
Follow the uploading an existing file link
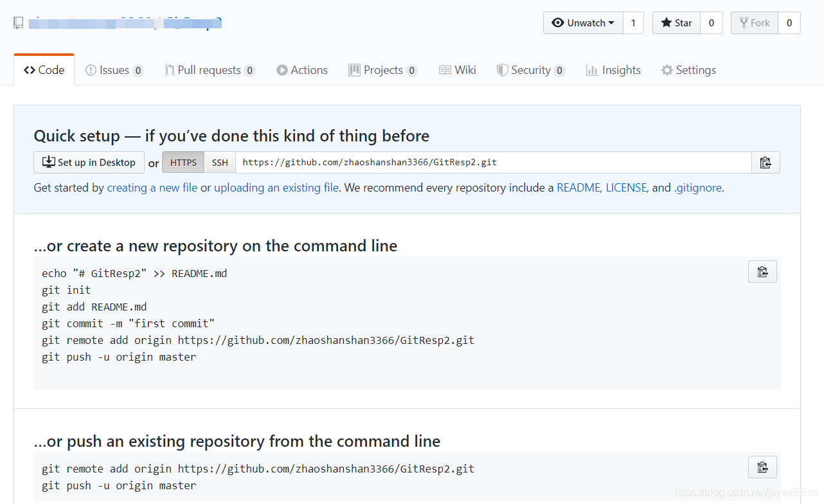[x=278, y=188]
